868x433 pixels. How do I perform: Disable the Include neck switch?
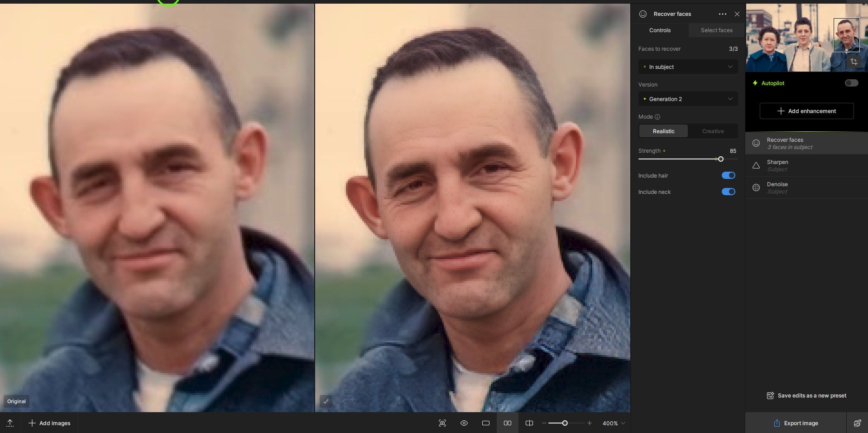pyautogui.click(x=728, y=192)
